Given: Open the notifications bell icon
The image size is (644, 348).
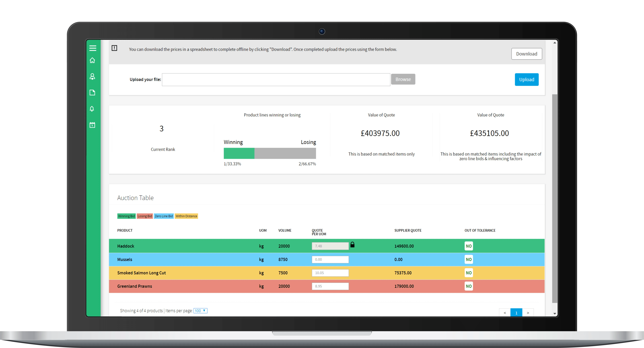Looking at the screenshot, I should coord(92,109).
